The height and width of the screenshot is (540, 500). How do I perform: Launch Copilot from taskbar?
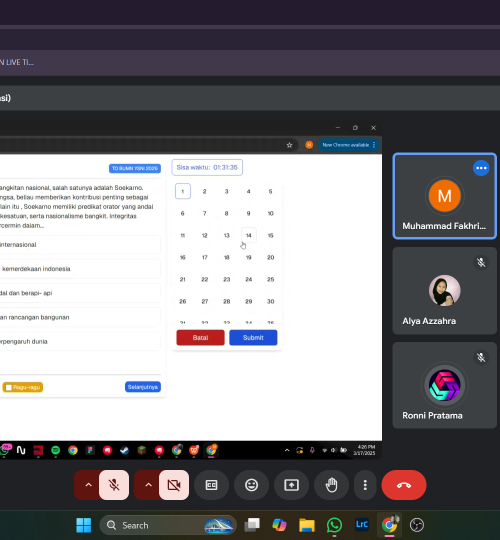coord(279,525)
